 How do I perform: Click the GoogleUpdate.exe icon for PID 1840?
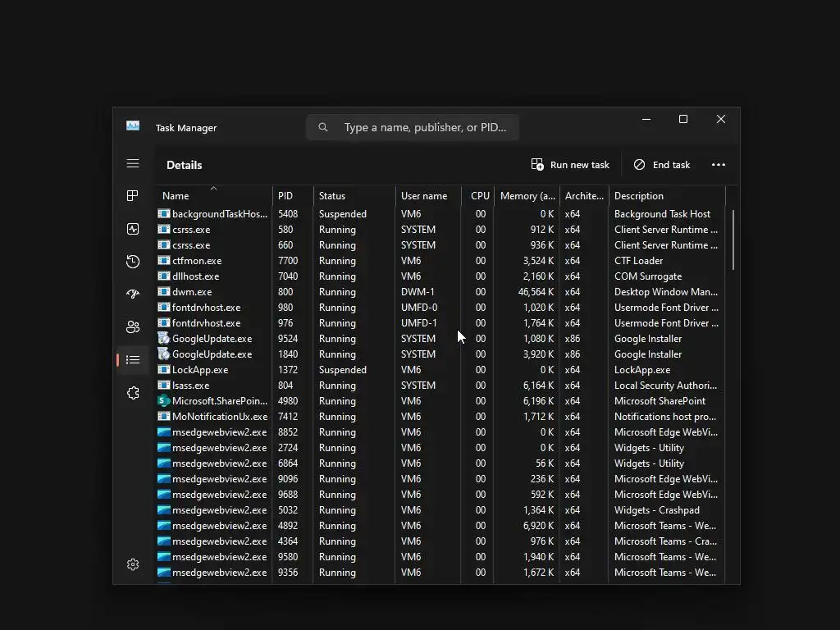tap(164, 354)
